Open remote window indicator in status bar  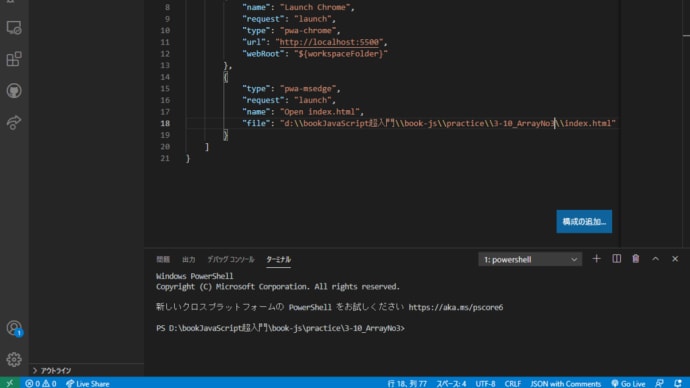[10, 383]
